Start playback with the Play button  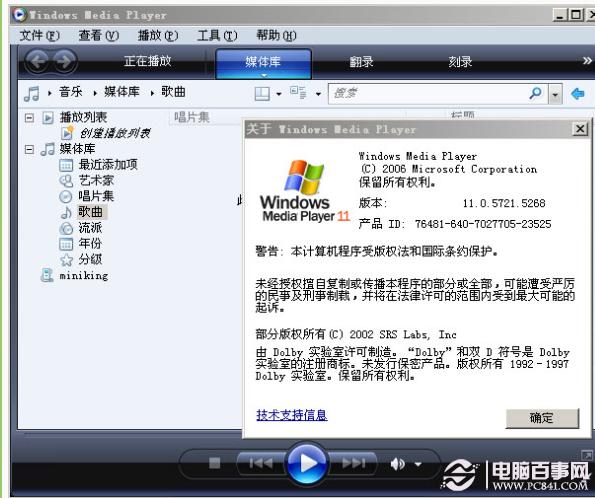pyautogui.click(x=307, y=463)
